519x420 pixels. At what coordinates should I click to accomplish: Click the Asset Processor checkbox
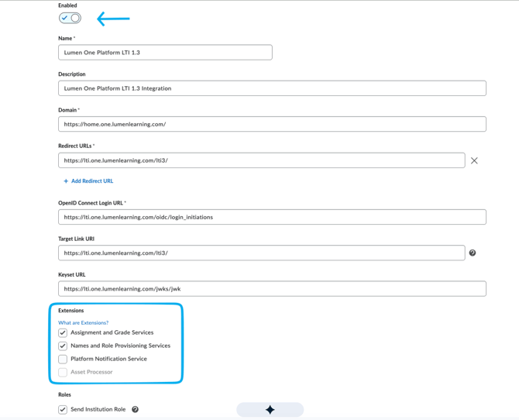(63, 372)
